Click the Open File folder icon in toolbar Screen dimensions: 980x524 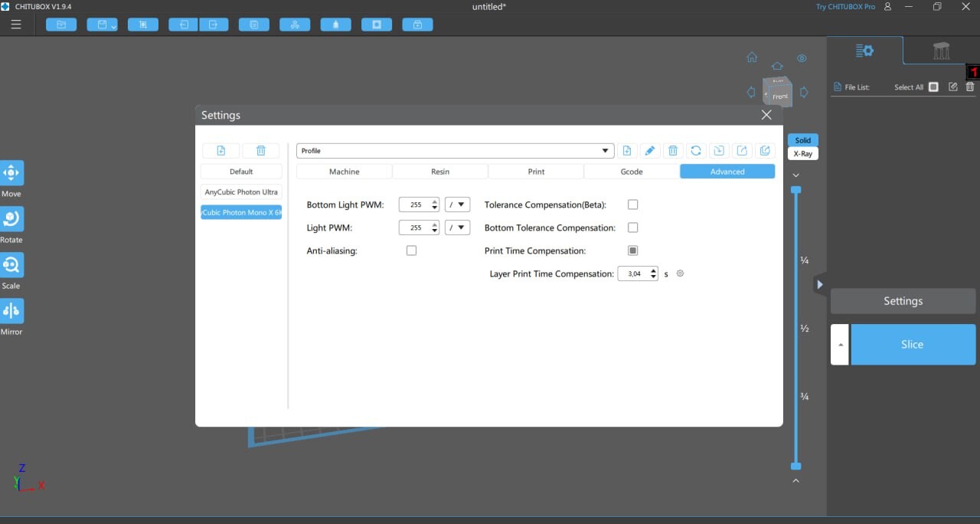click(x=61, y=25)
